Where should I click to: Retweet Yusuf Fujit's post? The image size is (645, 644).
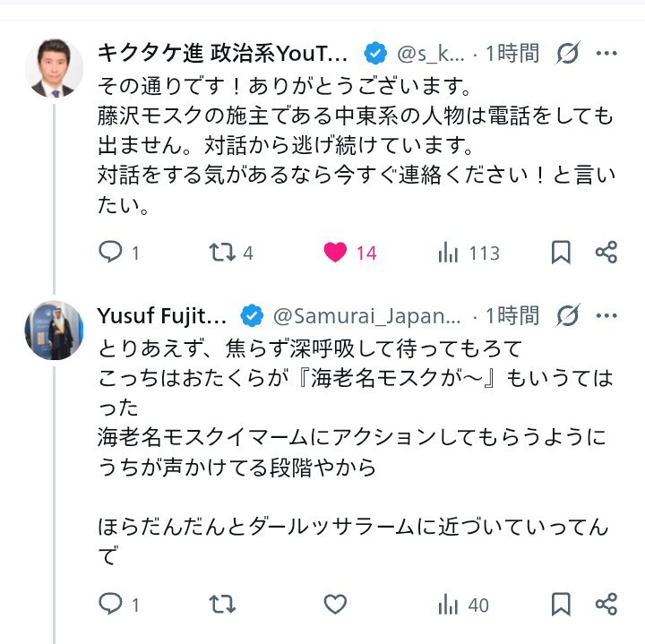(x=221, y=605)
